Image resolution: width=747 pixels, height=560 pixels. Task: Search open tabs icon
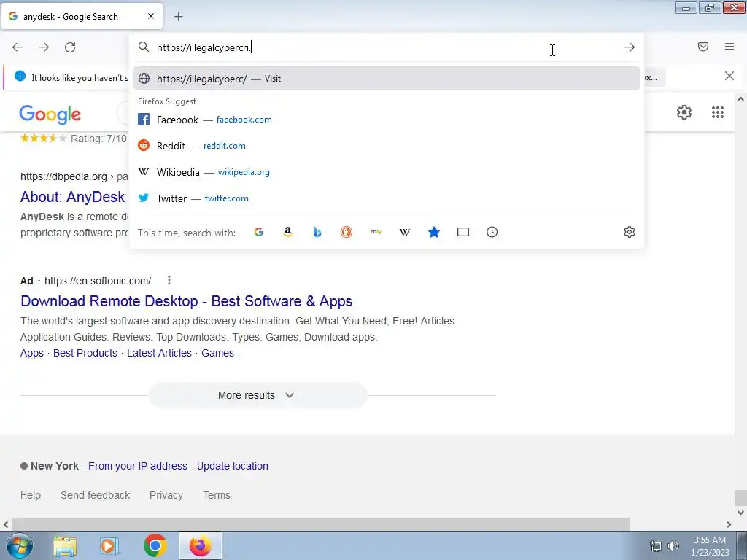pyautogui.click(x=463, y=232)
